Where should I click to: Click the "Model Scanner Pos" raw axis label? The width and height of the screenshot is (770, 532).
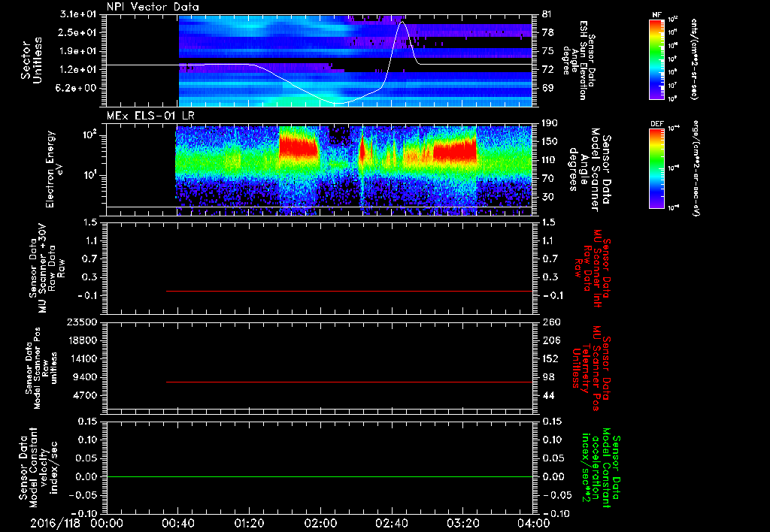pos(37,368)
